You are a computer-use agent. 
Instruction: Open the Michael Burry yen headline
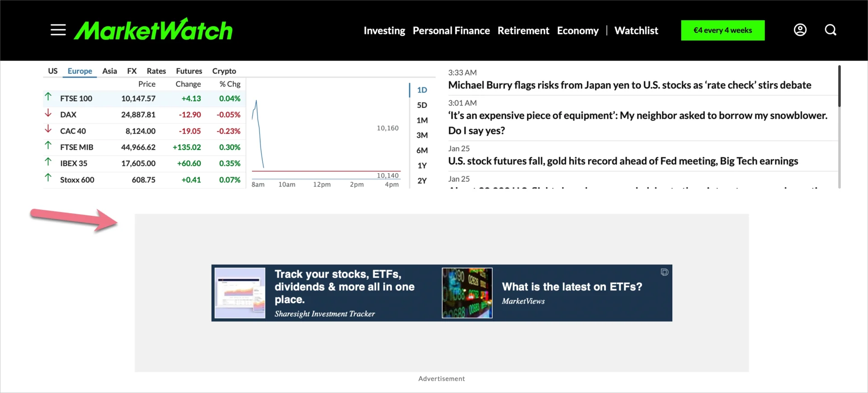(629, 85)
